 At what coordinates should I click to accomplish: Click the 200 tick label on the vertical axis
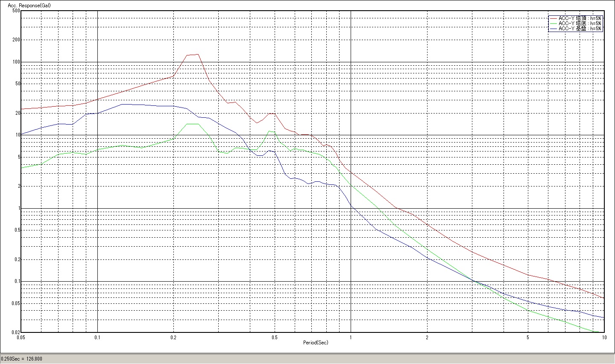(16, 40)
